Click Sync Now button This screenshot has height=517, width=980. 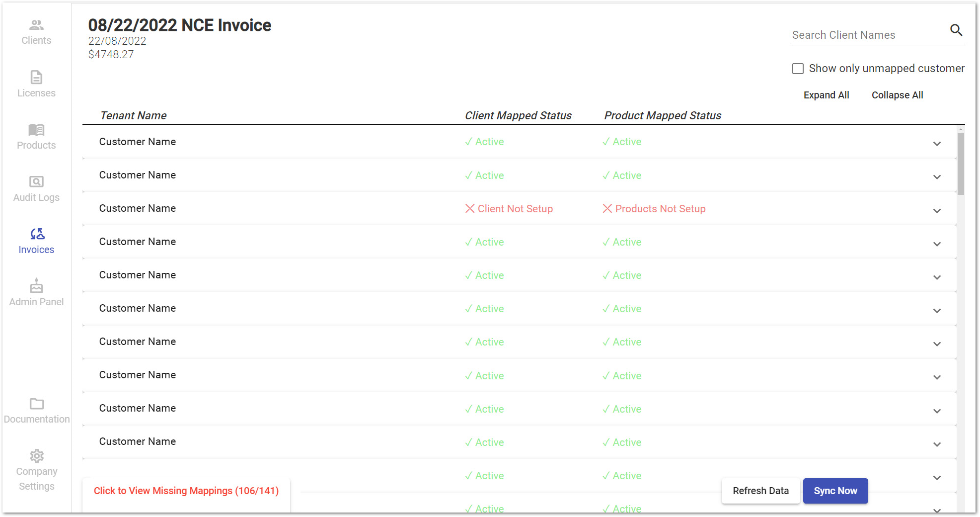click(x=835, y=491)
